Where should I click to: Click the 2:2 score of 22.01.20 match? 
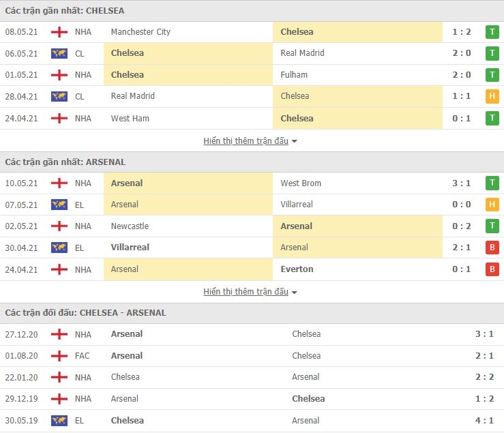(x=484, y=377)
